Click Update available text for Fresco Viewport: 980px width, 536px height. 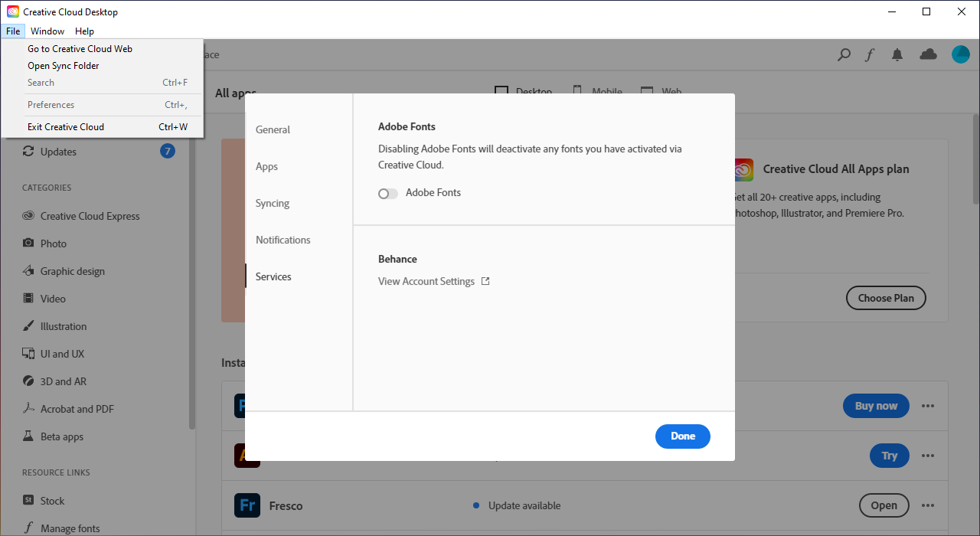click(x=524, y=505)
